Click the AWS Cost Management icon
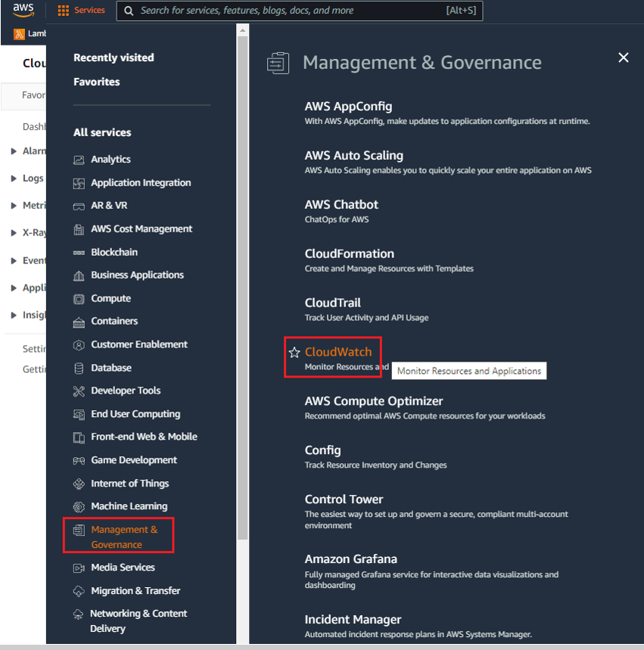This screenshot has width=644, height=650. [x=79, y=229]
